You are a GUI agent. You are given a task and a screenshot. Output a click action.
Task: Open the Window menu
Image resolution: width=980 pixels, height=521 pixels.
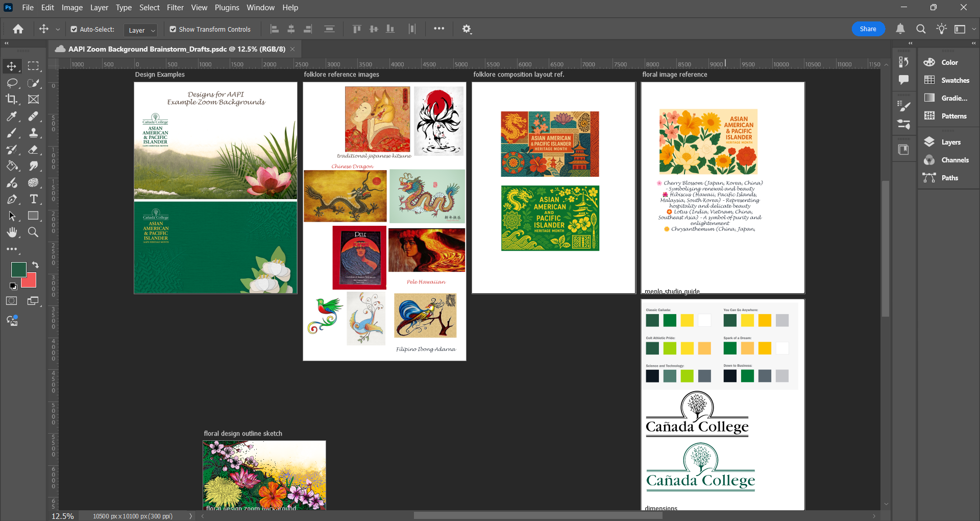tap(260, 8)
